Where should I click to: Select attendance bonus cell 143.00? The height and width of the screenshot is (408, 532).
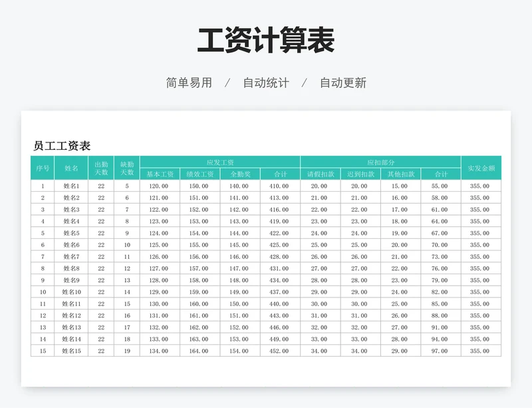(240, 221)
